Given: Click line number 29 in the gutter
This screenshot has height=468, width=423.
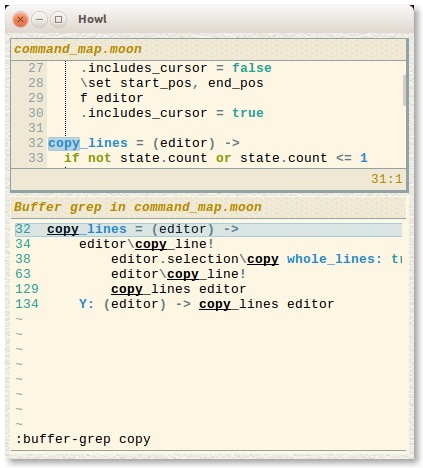Looking at the screenshot, I should 36,98.
